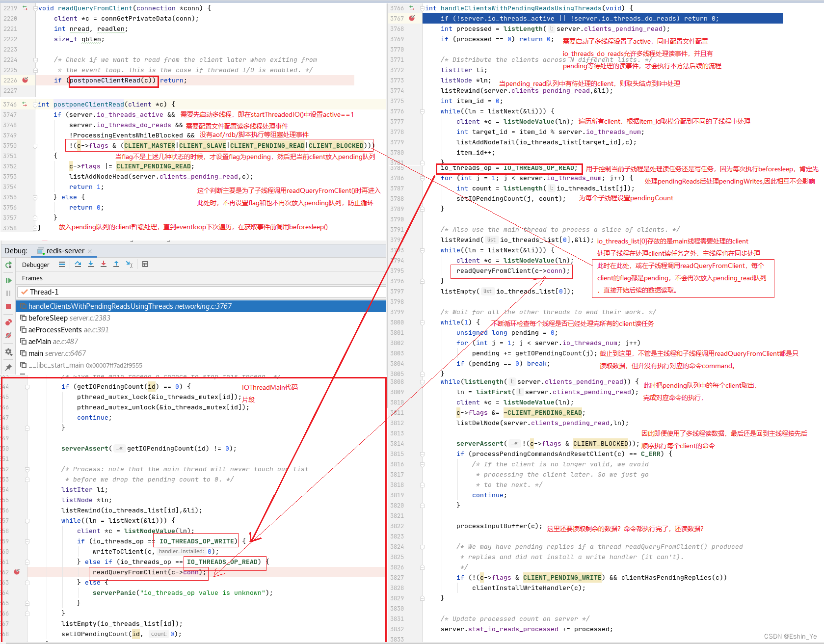The width and height of the screenshot is (824, 644).
Task: Click ~CLIENT_PENDING_READ at line 3811
Action: point(544,413)
